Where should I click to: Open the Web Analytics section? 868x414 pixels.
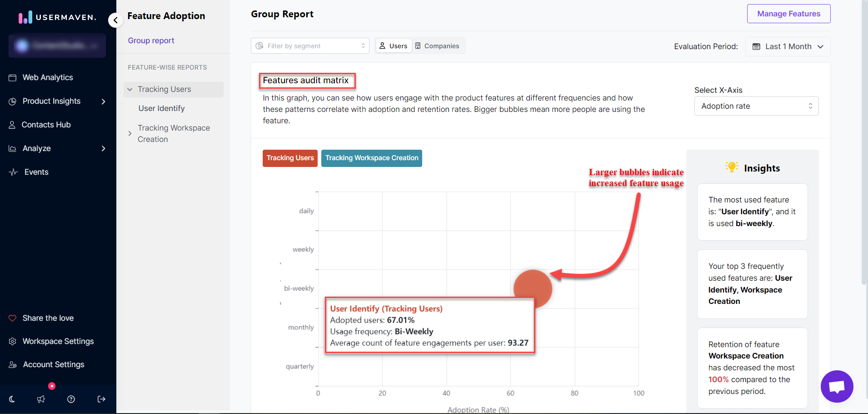(x=47, y=77)
